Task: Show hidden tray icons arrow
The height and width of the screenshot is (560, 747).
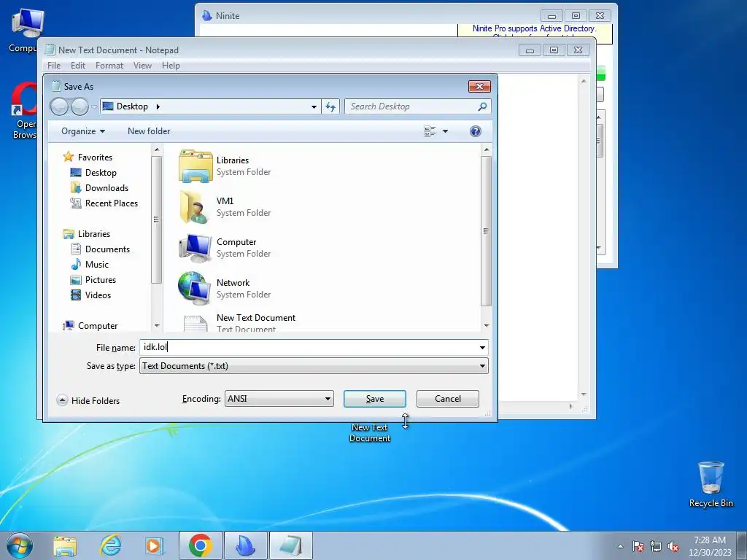Action: point(620,546)
